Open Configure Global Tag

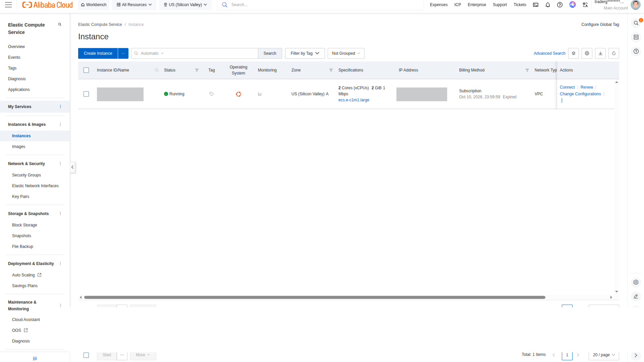(x=600, y=24)
